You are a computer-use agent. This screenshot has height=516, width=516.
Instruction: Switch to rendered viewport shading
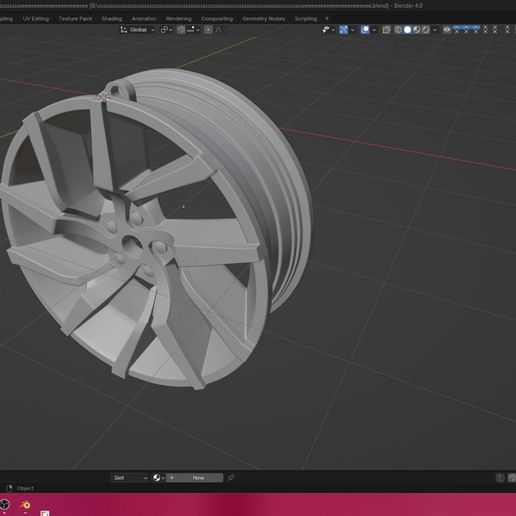(x=426, y=30)
